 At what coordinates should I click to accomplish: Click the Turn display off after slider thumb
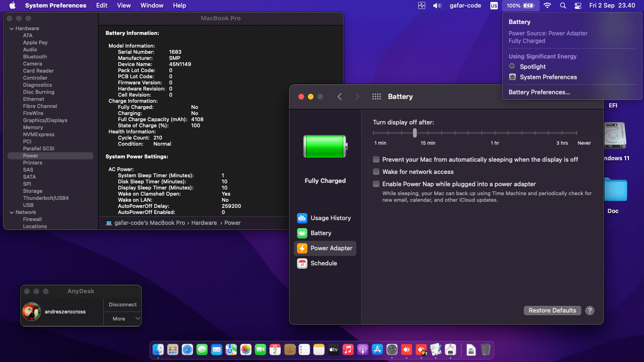pos(415,133)
